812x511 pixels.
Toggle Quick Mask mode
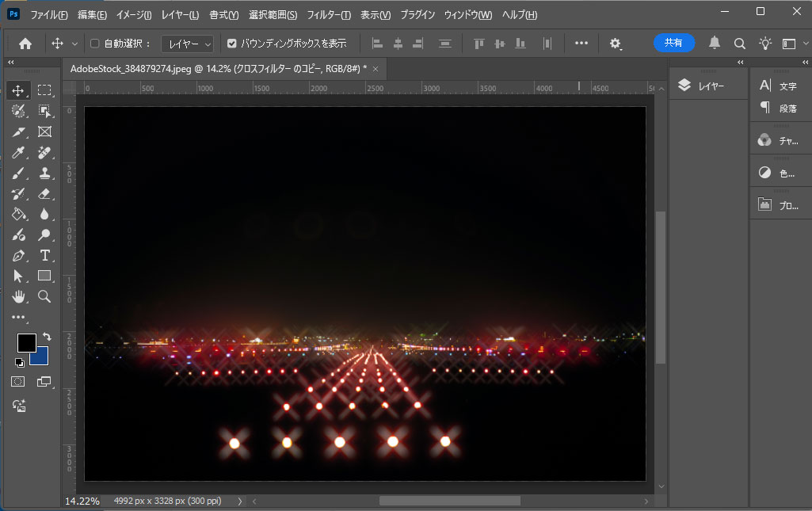[19, 382]
